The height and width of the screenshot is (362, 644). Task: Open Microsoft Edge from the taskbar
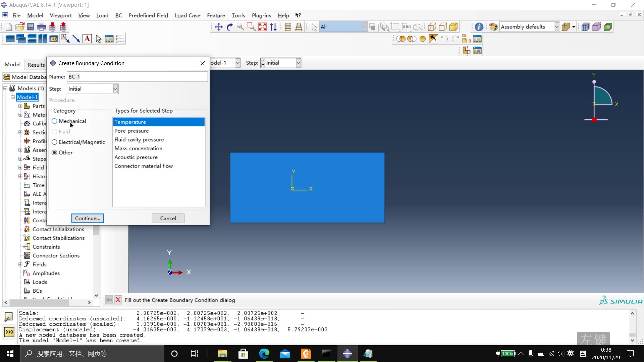tap(264, 354)
